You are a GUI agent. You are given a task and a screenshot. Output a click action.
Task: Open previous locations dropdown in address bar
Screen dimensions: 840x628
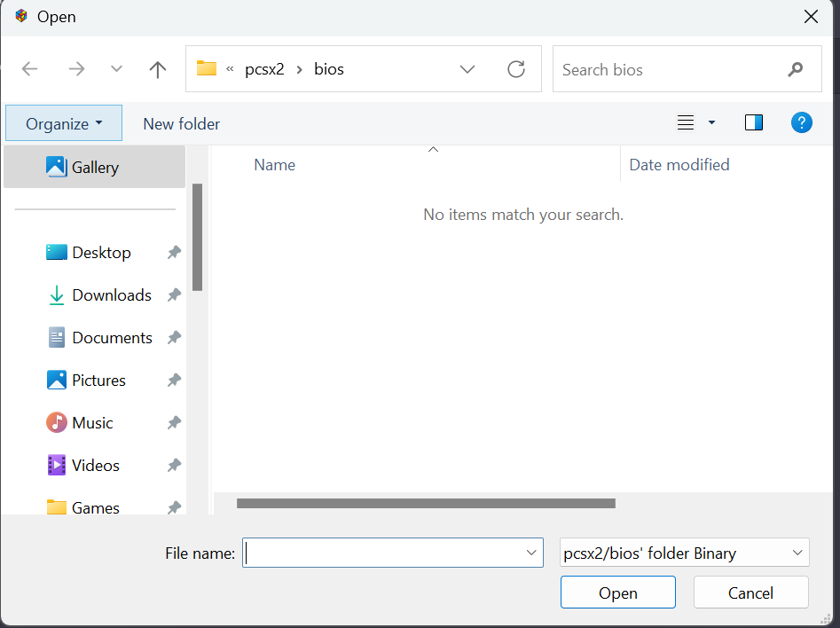point(467,69)
